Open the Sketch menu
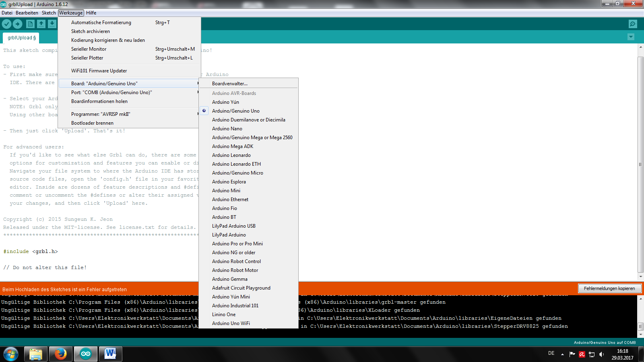Viewport: 644px width, 362px height. click(49, 13)
